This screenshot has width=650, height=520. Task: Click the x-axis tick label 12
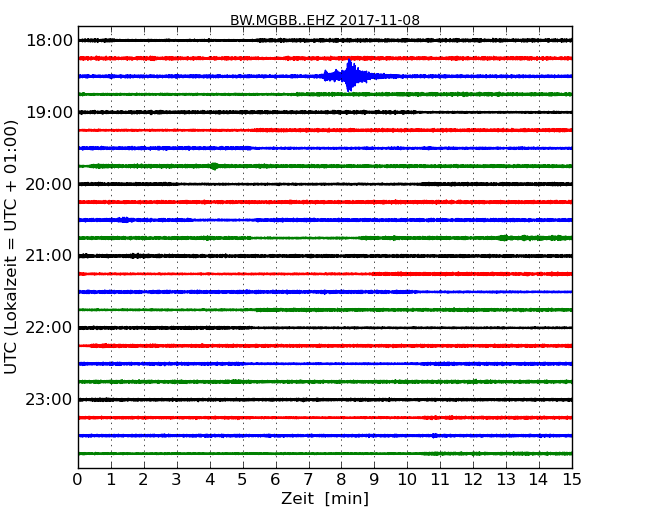pyautogui.click(x=473, y=480)
